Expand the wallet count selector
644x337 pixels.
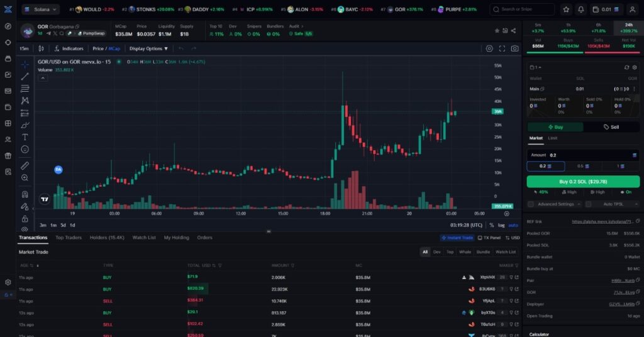pyautogui.click(x=536, y=67)
